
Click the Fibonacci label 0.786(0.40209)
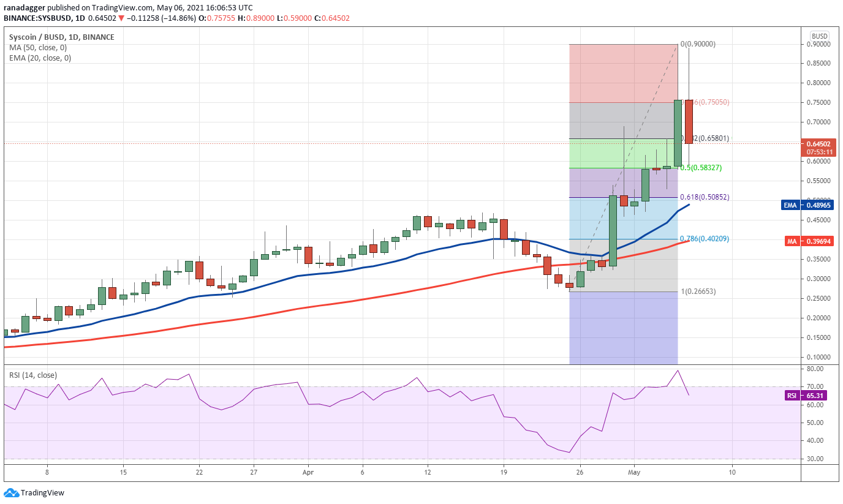(x=704, y=239)
